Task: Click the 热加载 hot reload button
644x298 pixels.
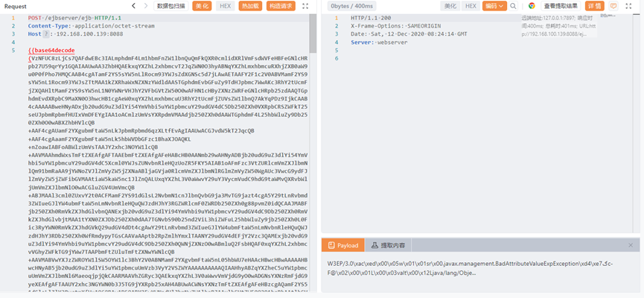Action: [x=250, y=6]
